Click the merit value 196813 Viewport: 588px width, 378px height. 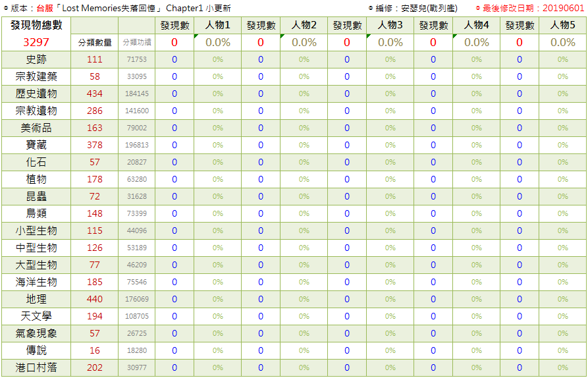point(137,145)
